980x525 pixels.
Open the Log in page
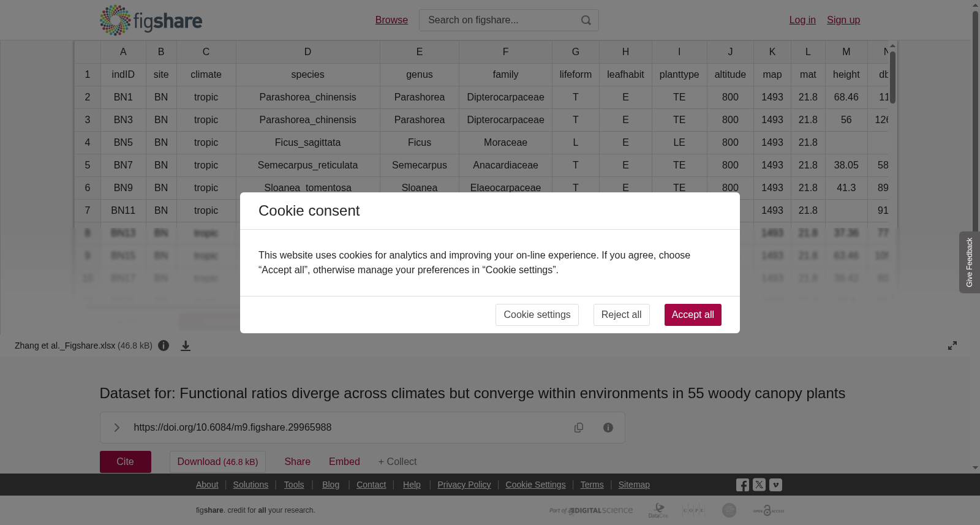(802, 20)
